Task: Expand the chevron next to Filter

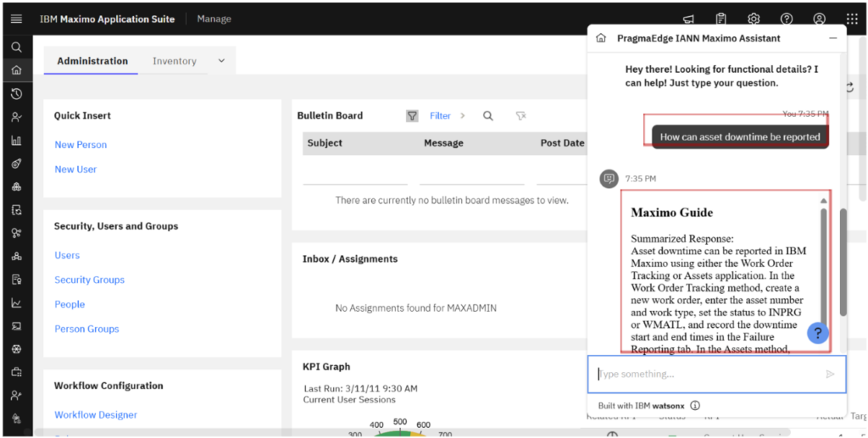Action: coord(463,115)
